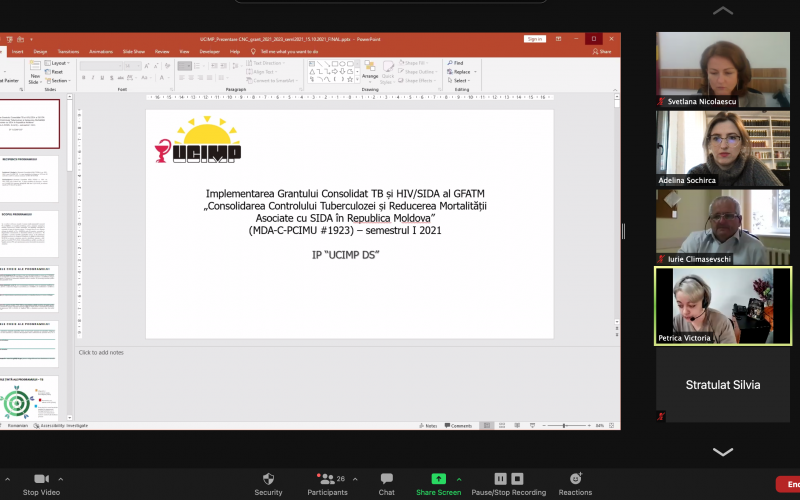Image resolution: width=800 pixels, height=500 pixels.
Task: Open the Participants panel
Action: tap(326, 479)
